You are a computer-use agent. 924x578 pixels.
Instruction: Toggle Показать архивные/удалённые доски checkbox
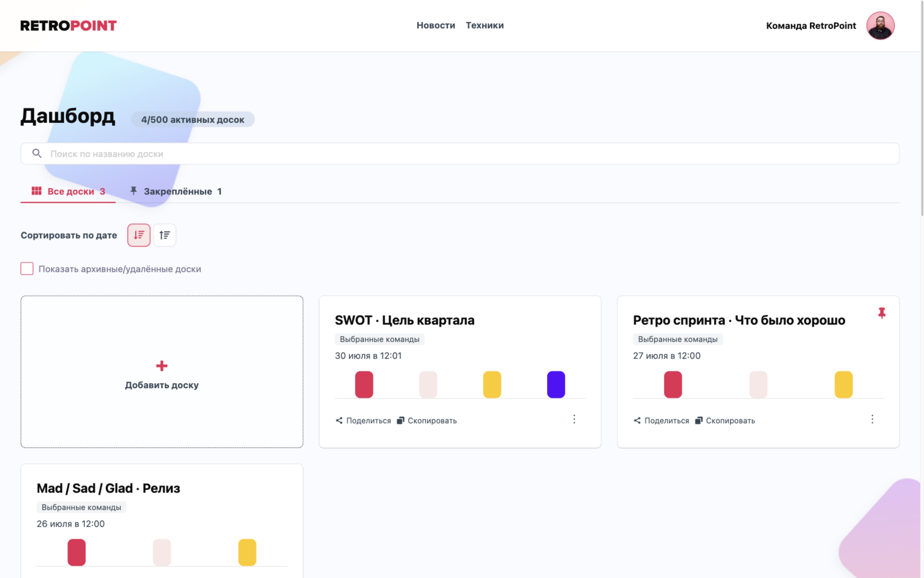coord(27,269)
